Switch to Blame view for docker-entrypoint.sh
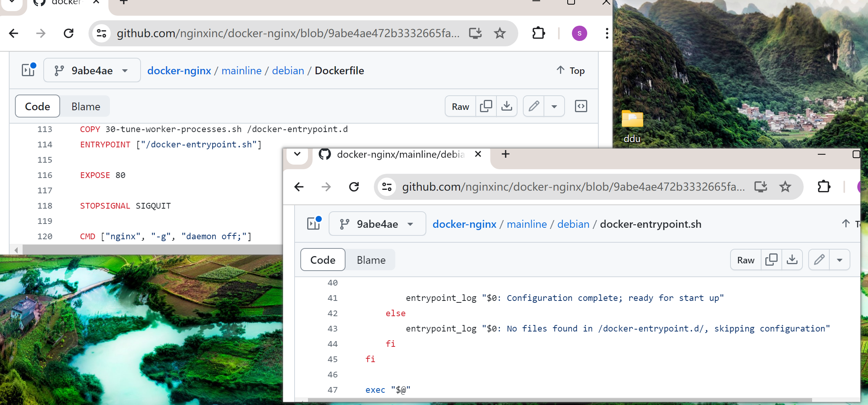This screenshot has height=405, width=868. coord(371,260)
